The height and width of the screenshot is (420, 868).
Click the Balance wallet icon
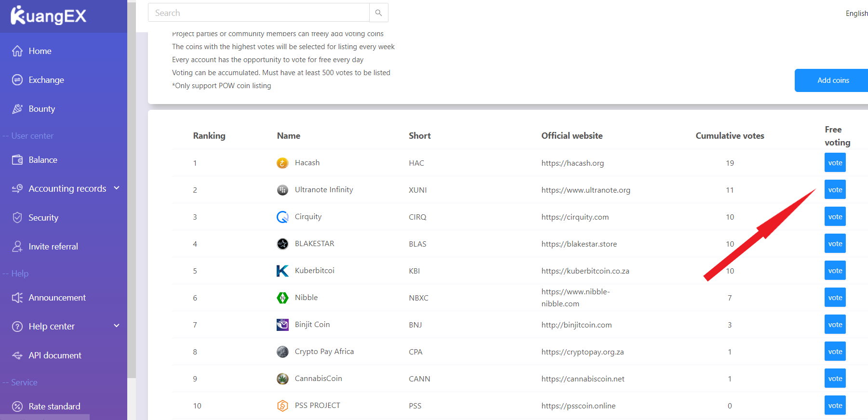pos(17,160)
